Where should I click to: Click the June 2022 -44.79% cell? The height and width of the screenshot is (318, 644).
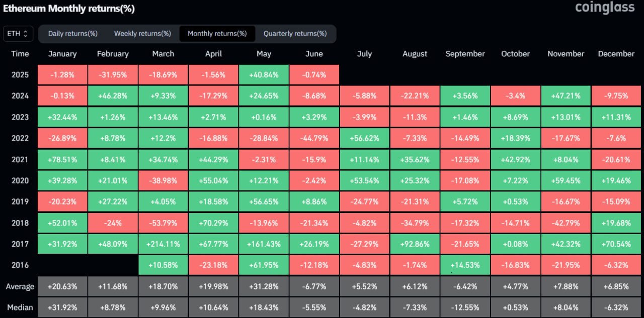point(314,138)
